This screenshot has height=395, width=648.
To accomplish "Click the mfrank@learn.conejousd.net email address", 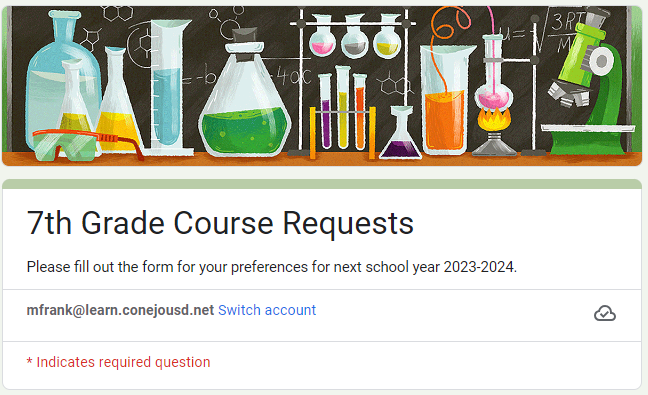I will click(120, 310).
